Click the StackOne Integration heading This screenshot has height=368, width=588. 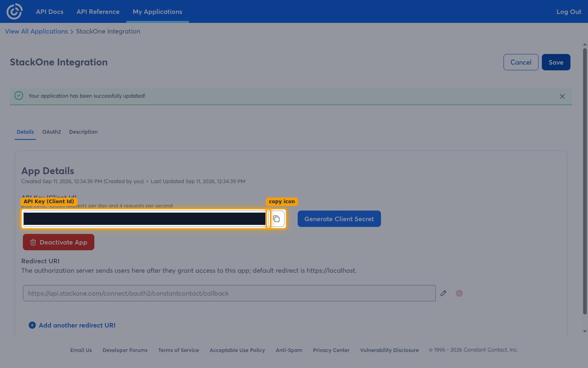(59, 62)
